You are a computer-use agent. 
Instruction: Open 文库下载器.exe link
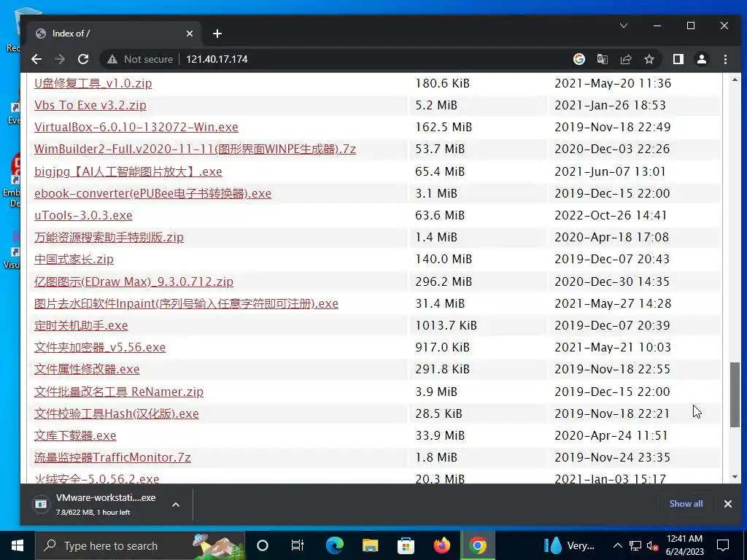75,435
